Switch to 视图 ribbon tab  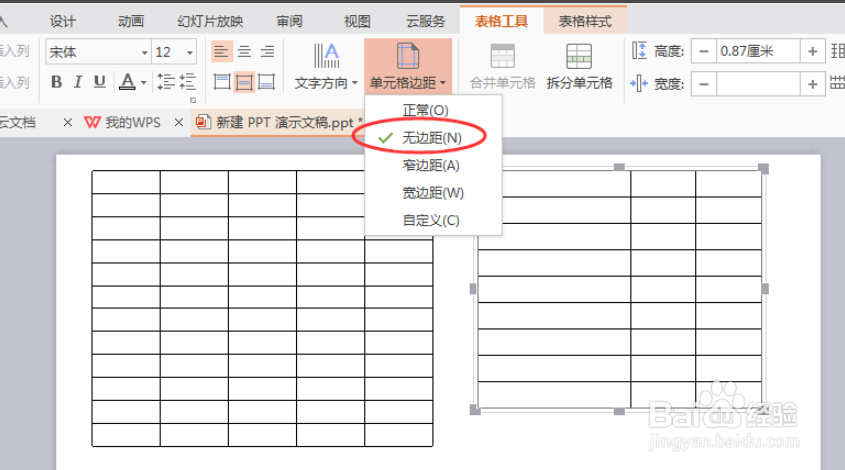pyautogui.click(x=357, y=22)
